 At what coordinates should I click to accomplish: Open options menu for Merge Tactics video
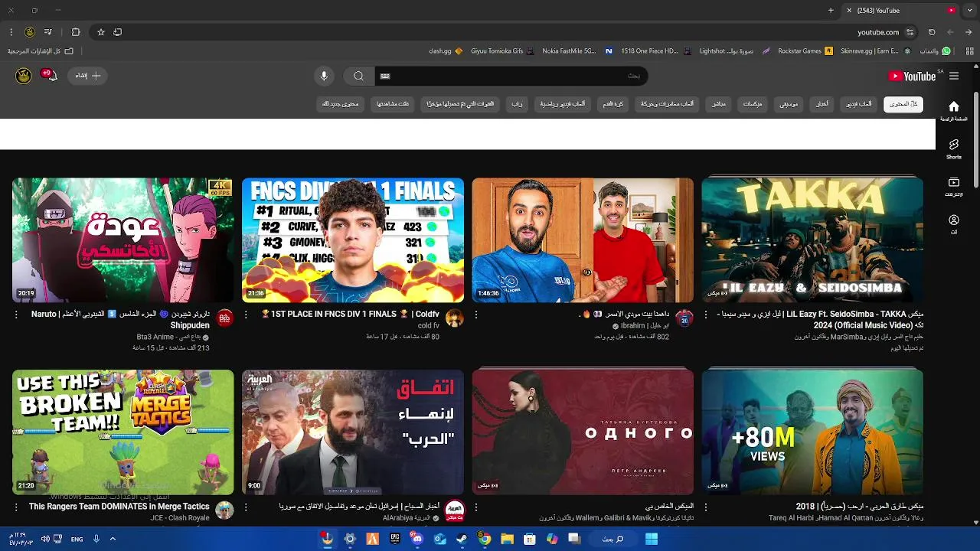pos(16,507)
